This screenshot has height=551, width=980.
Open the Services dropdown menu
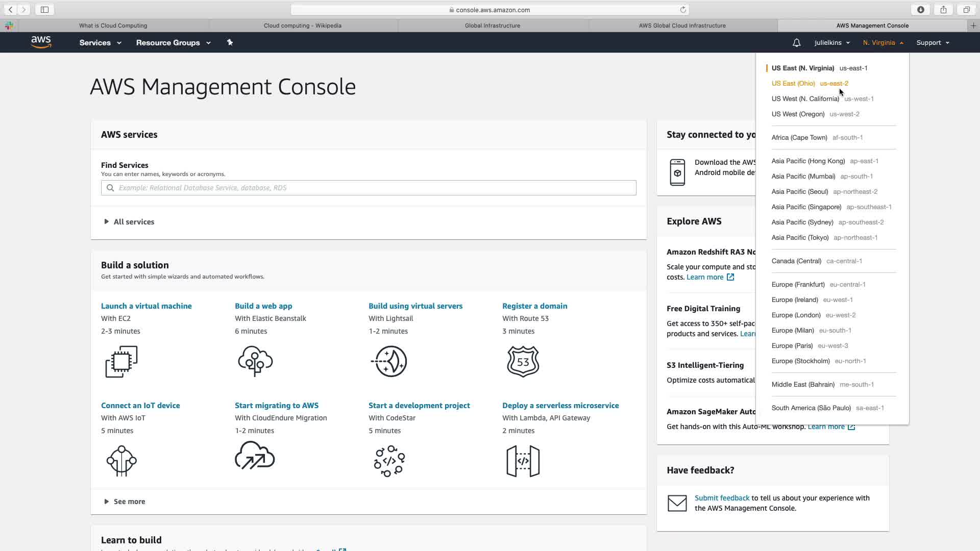click(x=100, y=43)
